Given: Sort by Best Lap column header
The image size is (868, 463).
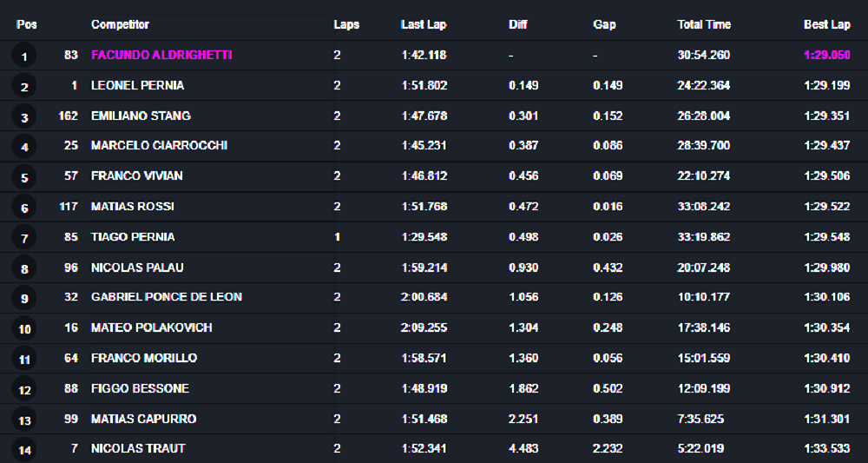Looking at the screenshot, I should tap(826, 24).
